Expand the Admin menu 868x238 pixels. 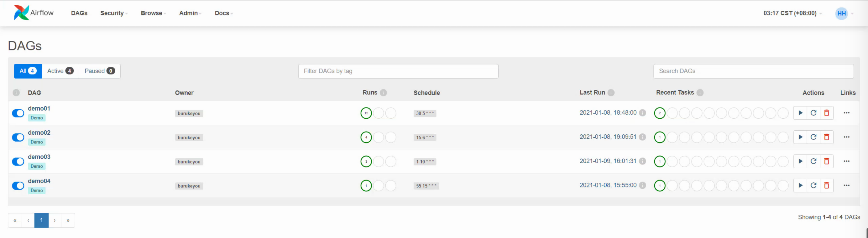point(190,13)
